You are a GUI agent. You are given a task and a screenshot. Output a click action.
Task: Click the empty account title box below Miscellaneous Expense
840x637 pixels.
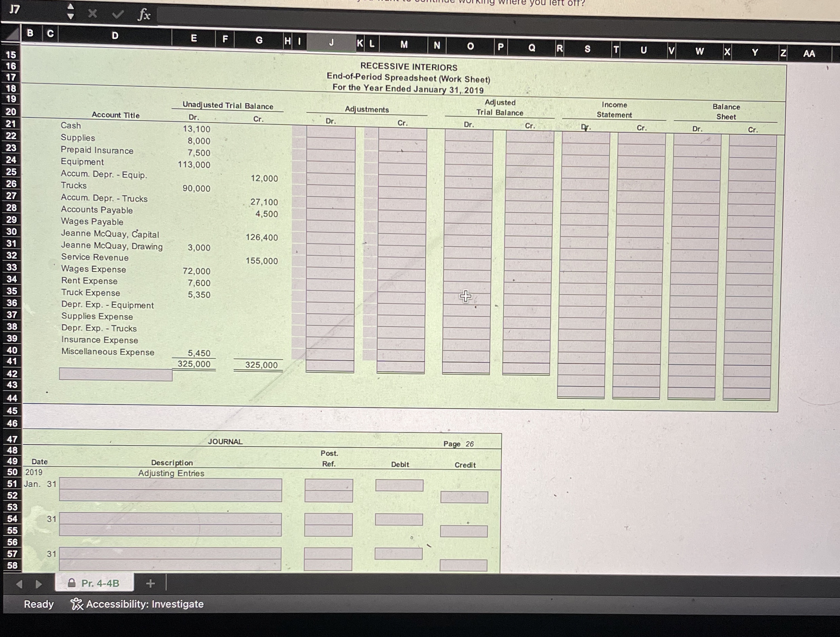[115, 375]
